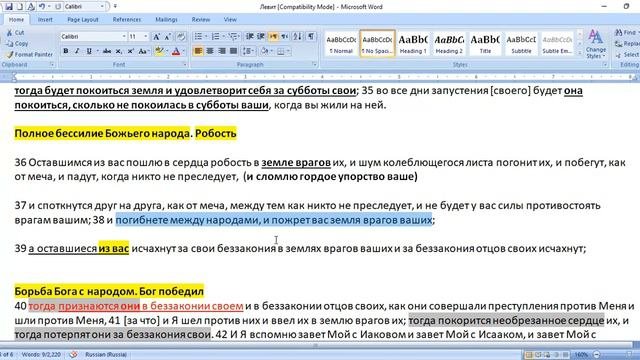Image resolution: width=640 pixels, height=360 pixels.
Task: Open the shading color dropdown
Action: tap(272, 51)
